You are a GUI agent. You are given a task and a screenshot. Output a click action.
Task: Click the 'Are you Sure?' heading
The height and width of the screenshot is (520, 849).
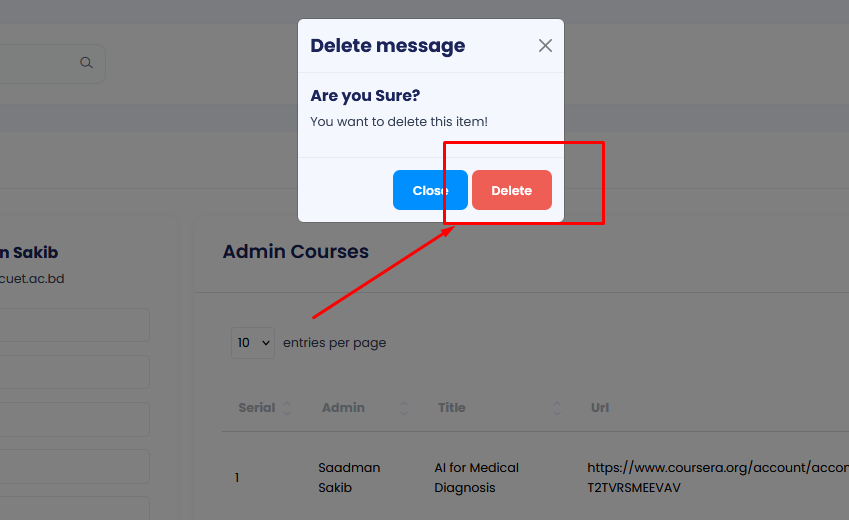point(365,96)
